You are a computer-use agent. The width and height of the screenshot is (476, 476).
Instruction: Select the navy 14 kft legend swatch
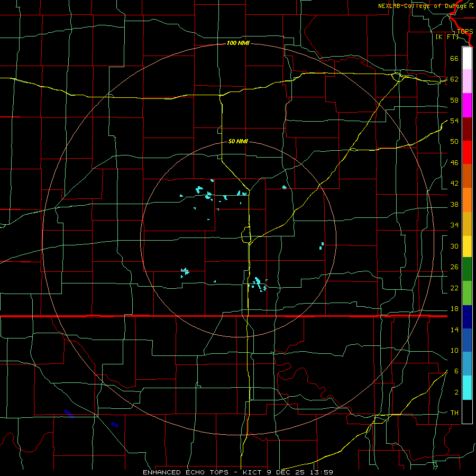pyautogui.click(x=467, y=317)
